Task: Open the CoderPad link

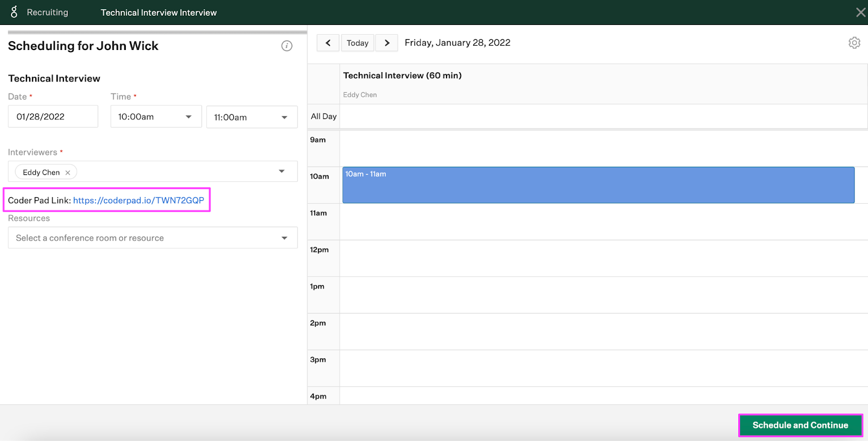Action: pos(138,200)
